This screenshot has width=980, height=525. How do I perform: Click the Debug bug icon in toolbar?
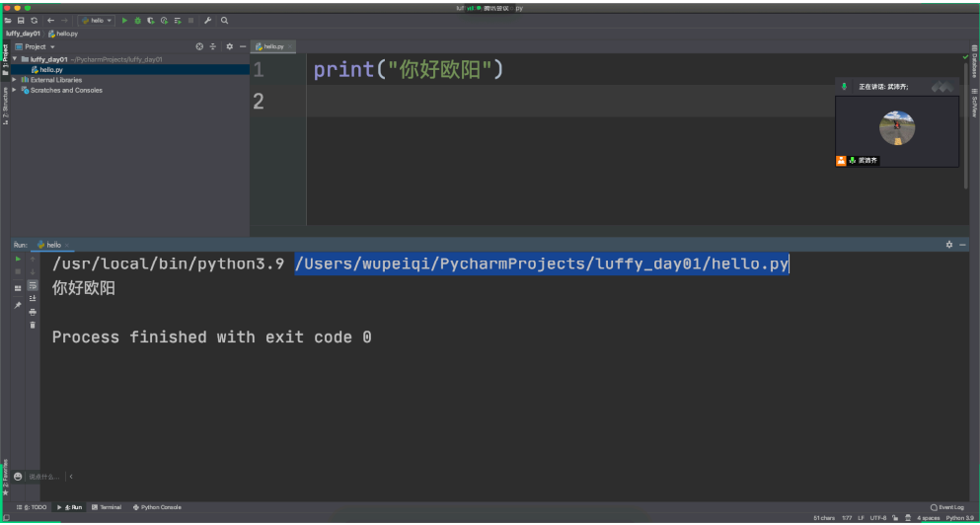click(137, 21)
